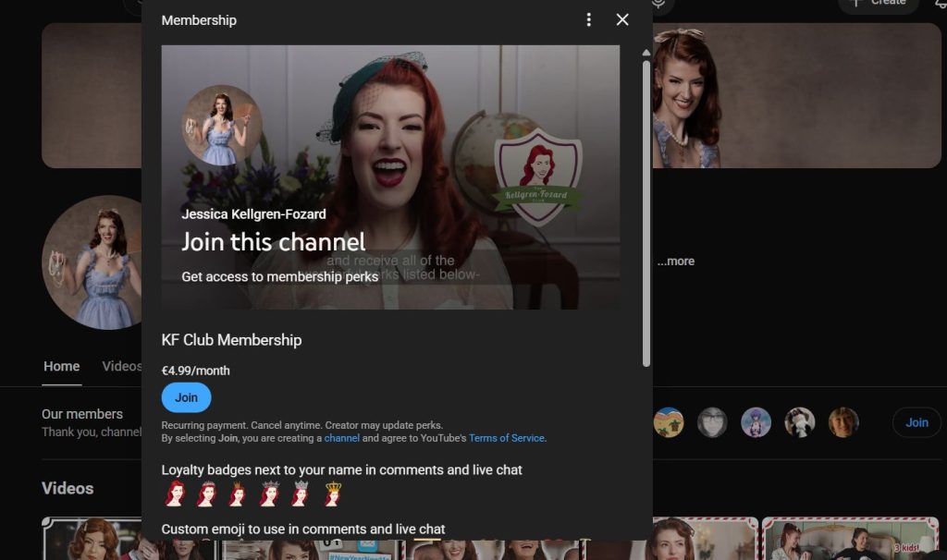Select the Videos tab on the channel page
Viewport: 947px width, 560px height.
point(122,366)
